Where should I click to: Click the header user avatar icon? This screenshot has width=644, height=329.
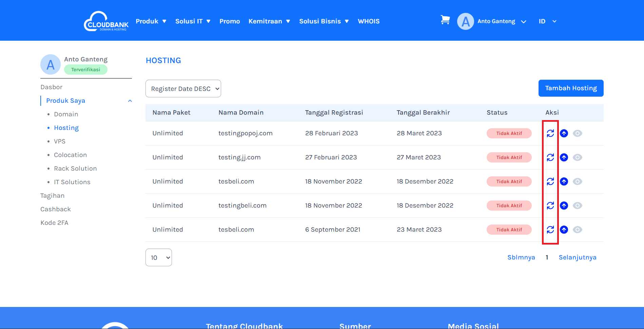coord(465,21)
